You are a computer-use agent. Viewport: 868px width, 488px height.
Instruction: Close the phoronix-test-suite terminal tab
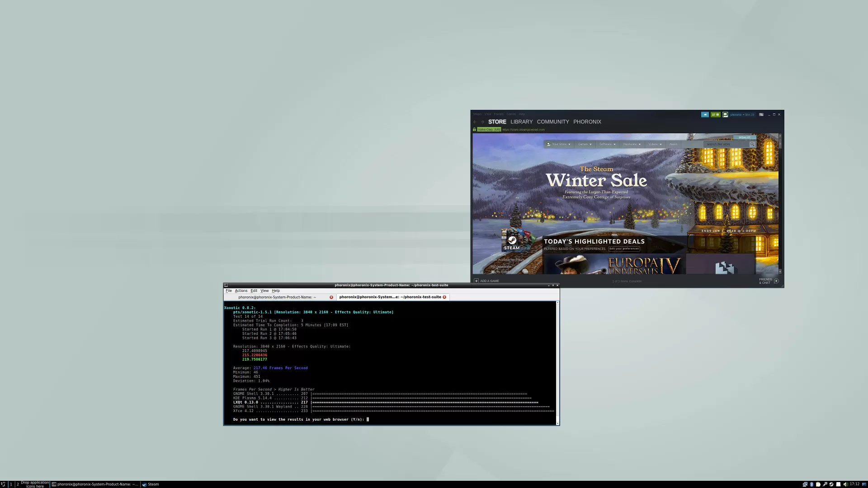point(444,297)
